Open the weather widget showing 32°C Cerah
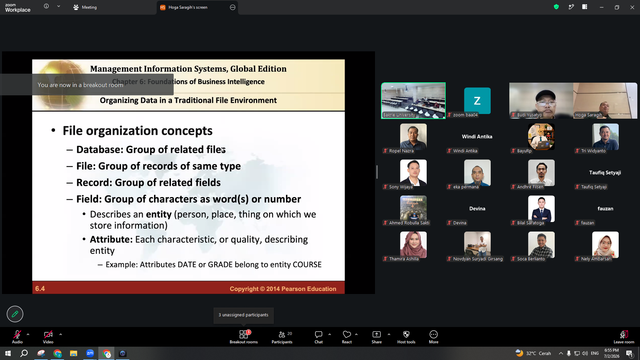Image resolution: width=640 pixels, height=360 pixels. [x=533, y=353]
